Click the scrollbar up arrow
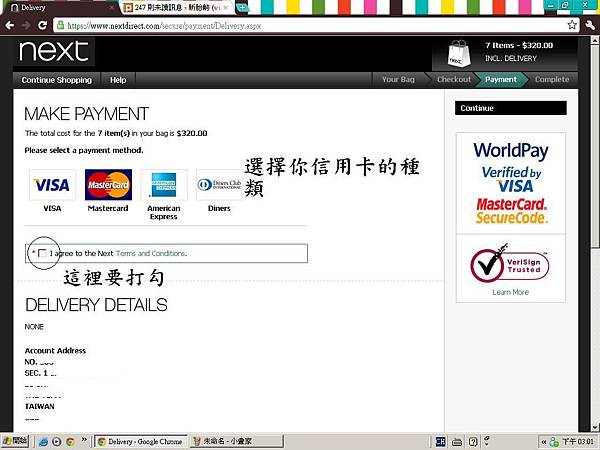 click(595, 41)
